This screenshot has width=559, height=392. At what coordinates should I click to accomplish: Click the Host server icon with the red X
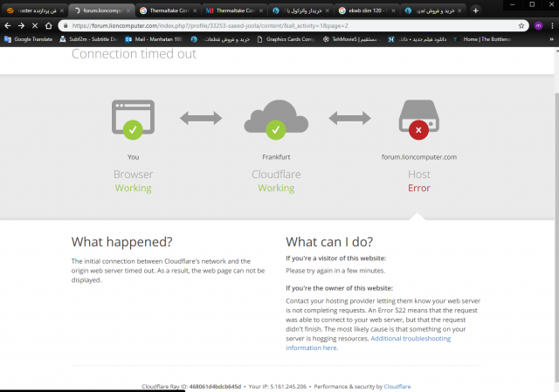[418, 120]
